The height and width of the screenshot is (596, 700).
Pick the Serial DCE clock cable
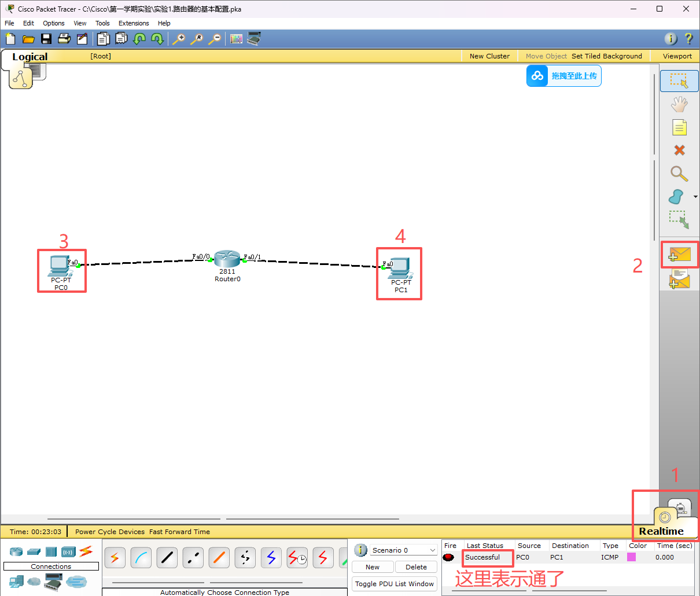coord(297,558)
